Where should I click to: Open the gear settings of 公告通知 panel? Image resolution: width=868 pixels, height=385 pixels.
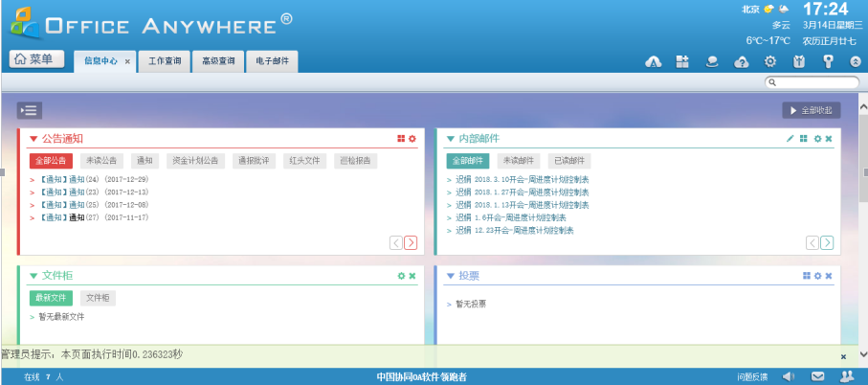click(x=412, y=139)
